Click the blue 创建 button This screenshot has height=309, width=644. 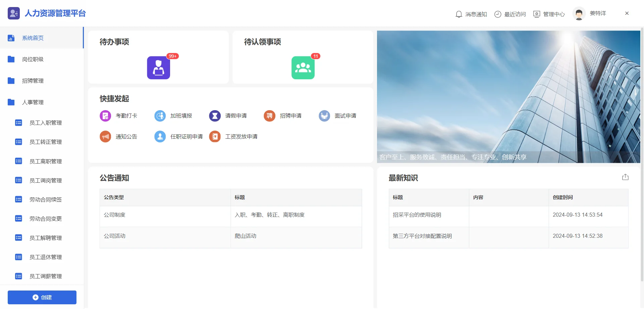(x=42, y=298)
